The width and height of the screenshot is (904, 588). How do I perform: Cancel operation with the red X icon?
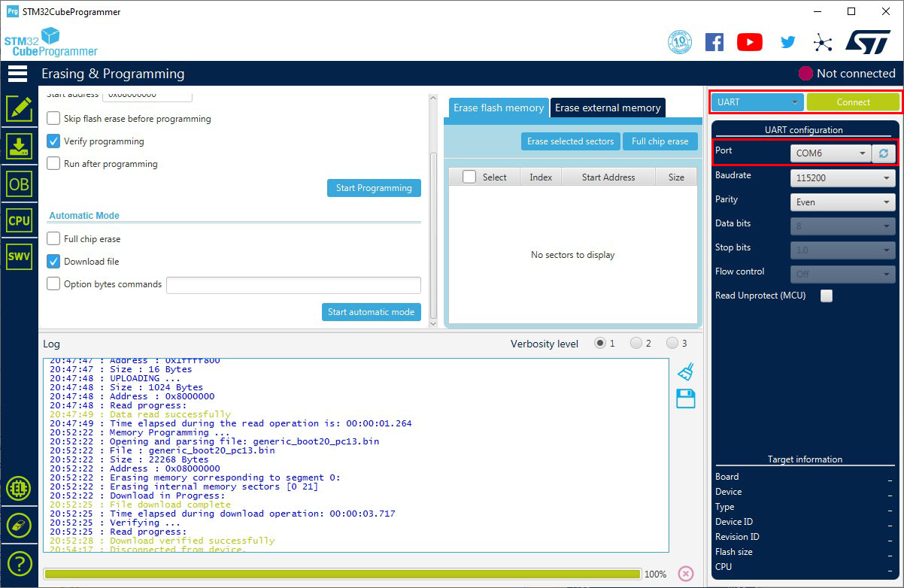point(686,573)
